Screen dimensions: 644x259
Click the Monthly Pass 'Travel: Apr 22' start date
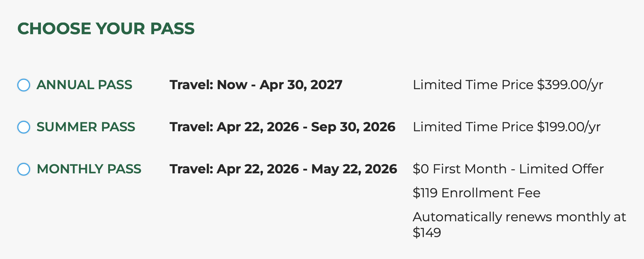pos(234,169)
